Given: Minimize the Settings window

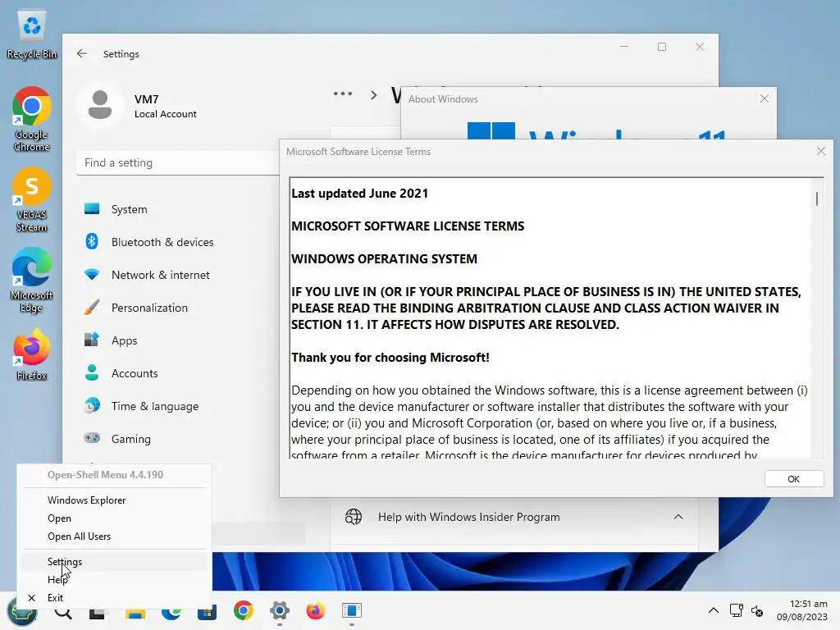Looking at the screenshot, I should click(624, 47).
